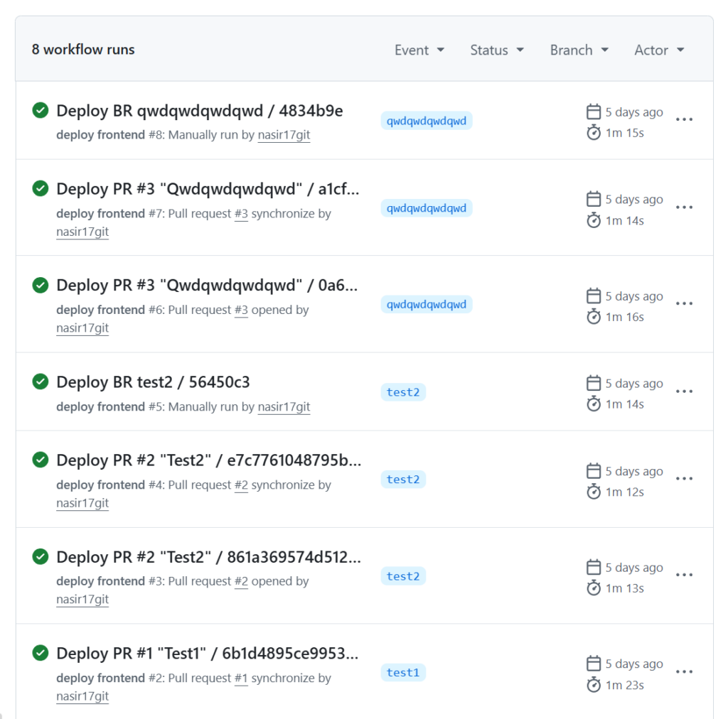The width and height of the screenshot is (728, 719).
Task: Click test1 branch label
Action: pos(403,673)
